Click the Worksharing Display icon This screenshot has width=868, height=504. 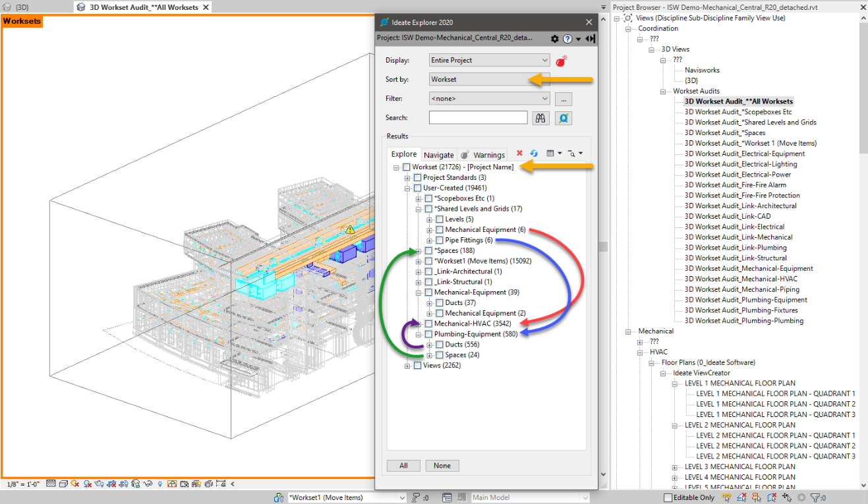[x=172, y=484]
